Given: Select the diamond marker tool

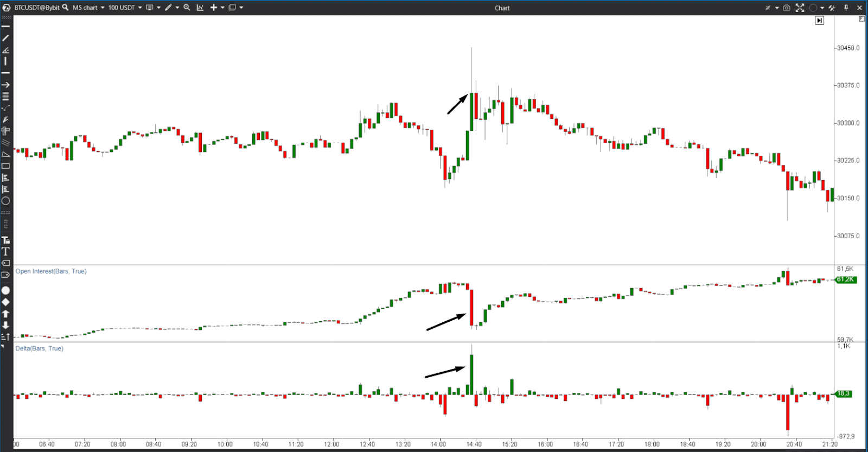Looking at the screenshot, I should point(5,302).
